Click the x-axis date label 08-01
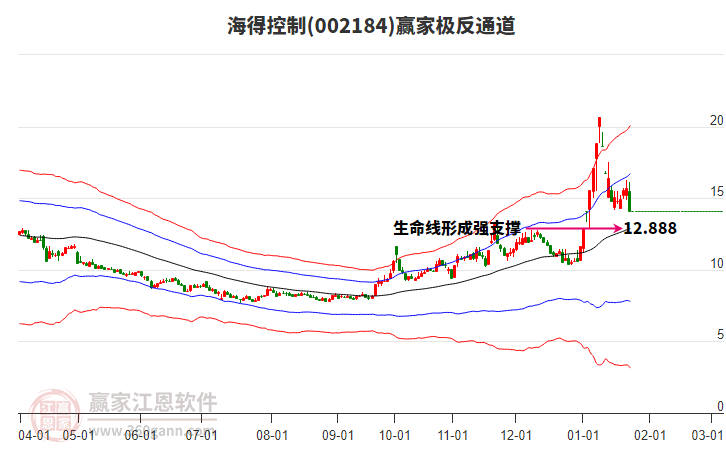This screenshot has height=450, width=726. (272, 436)
